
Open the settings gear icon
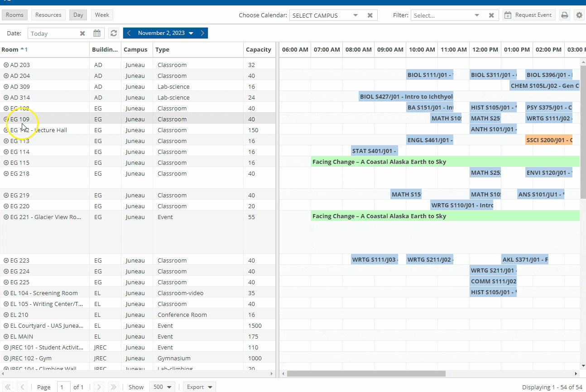[x=579, y=15]
